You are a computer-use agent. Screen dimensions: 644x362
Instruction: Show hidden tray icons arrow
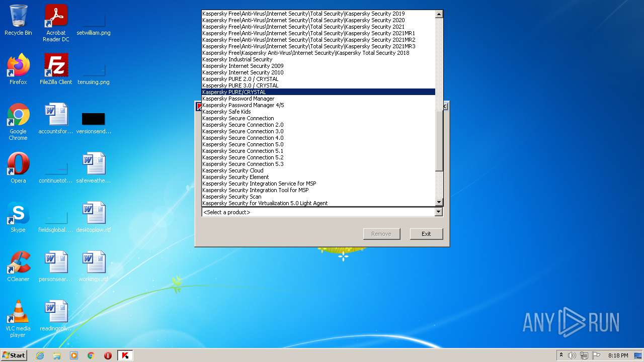[x=561, y=355]
